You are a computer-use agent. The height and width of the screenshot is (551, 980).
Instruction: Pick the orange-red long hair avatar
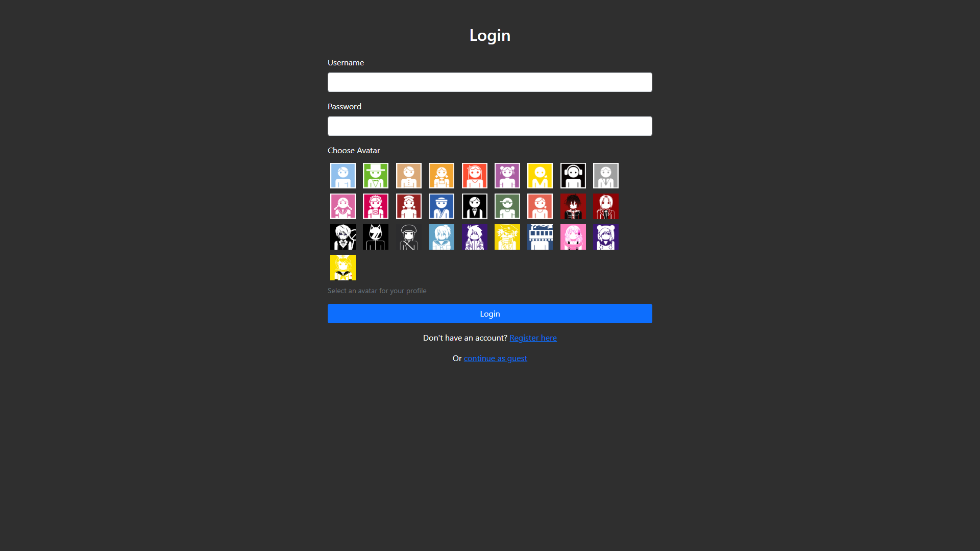[474, 176]
